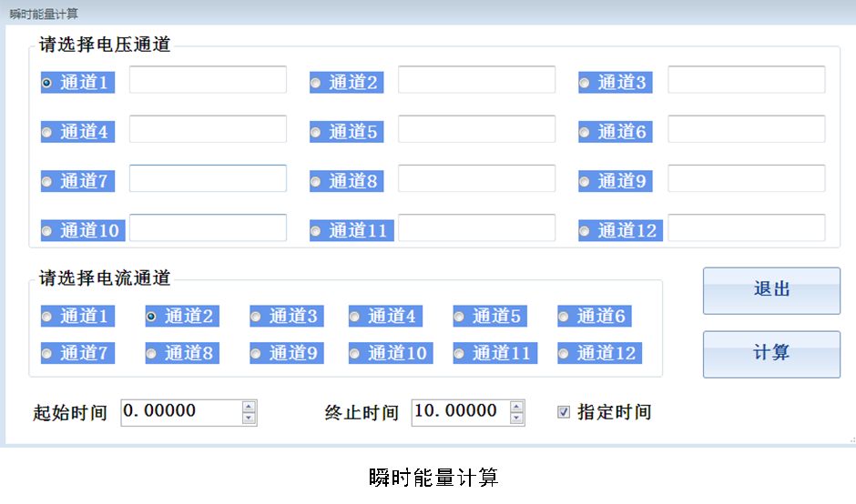The width and height of the screenshot is (856, 504).
Task: Click the 计算 button
Action: [771, 354]
